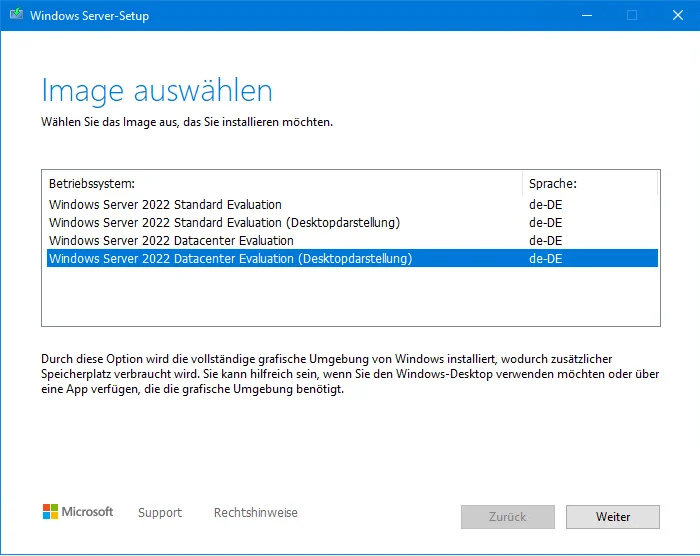Click the Microsoft wordmark text
This screenshot has width=700, height=556.
[87, 511]
